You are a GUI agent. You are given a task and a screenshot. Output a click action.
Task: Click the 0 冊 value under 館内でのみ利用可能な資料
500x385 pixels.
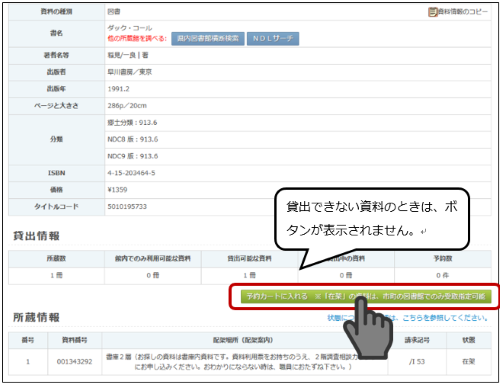click(x=153, y=275)
